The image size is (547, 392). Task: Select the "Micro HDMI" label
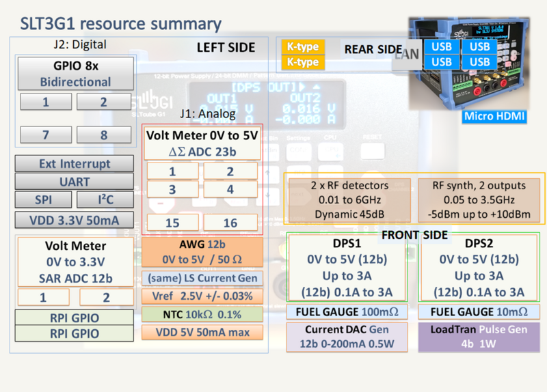494,116
